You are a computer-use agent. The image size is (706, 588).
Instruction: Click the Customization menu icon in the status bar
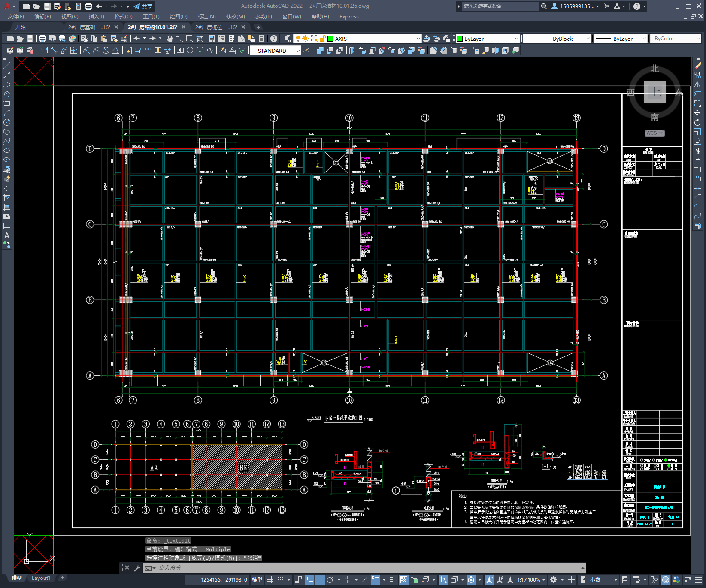click(699, 580)
